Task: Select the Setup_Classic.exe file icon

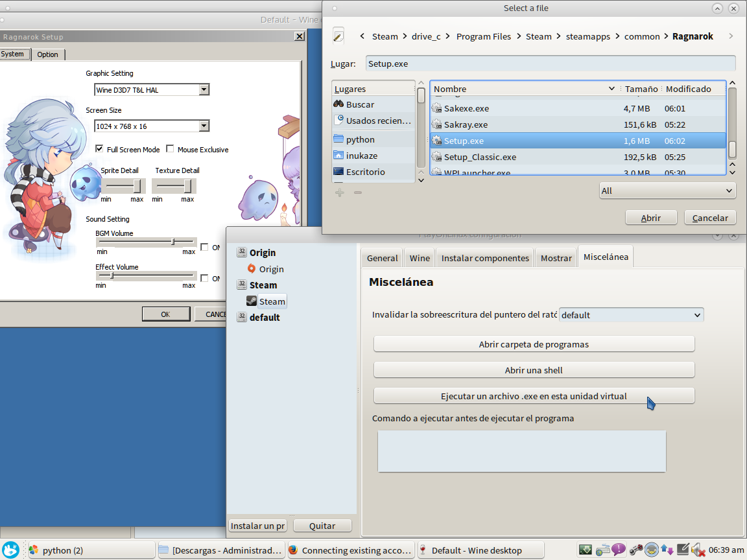Action: pos(436,157)
